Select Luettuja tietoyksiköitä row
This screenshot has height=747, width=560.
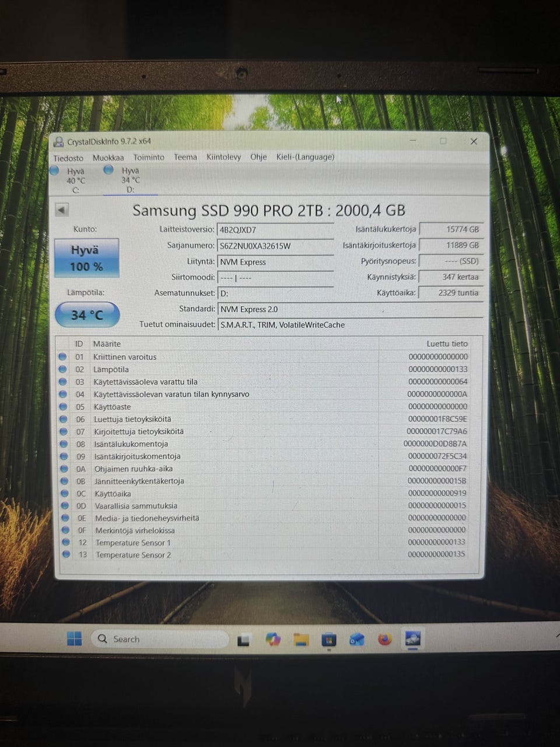click(269, 419)
